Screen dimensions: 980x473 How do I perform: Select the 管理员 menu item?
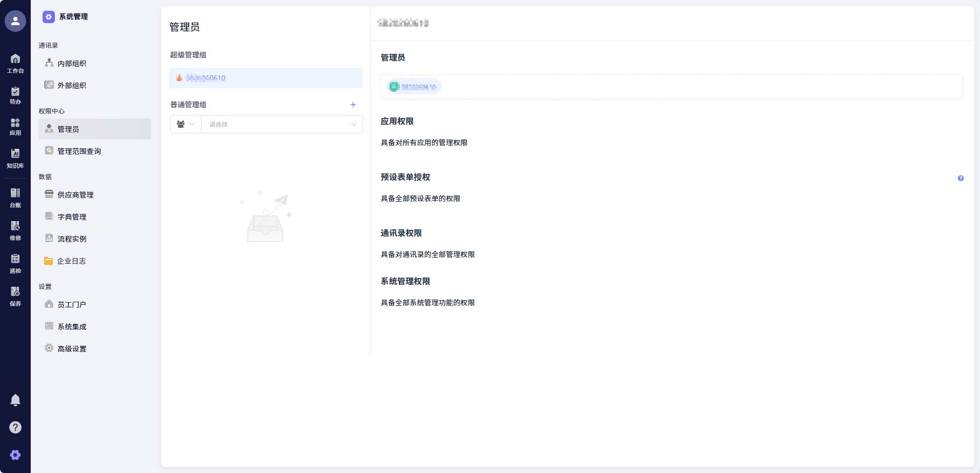coord(95,129)
